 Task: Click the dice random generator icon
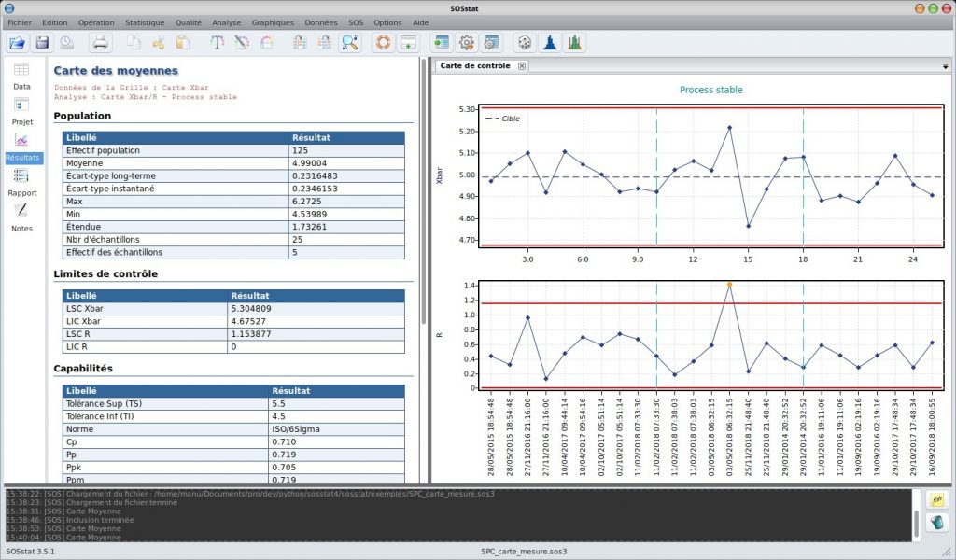(526, 42)
